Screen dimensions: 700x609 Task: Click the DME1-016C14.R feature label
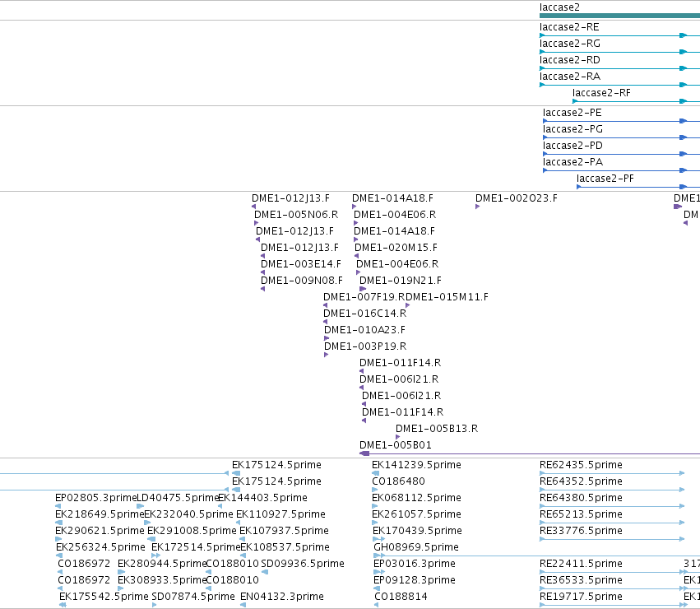coord(364,314)
